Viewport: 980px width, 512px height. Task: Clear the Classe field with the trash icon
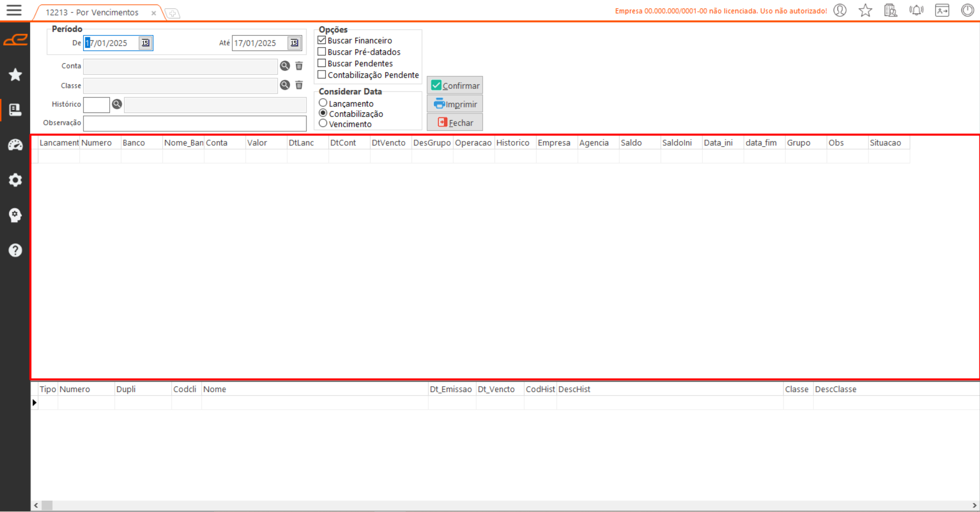(299, 85)
